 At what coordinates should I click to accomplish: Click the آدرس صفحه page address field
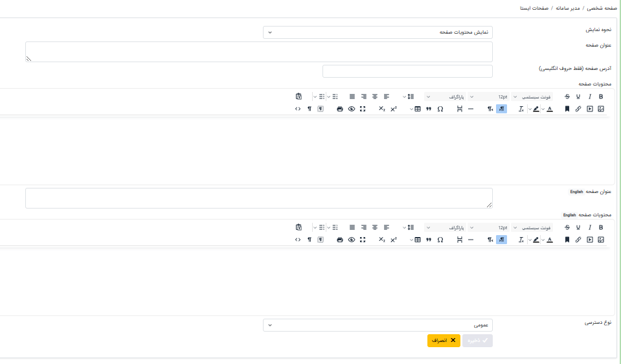pyautogui.click(x=407, y=71)
